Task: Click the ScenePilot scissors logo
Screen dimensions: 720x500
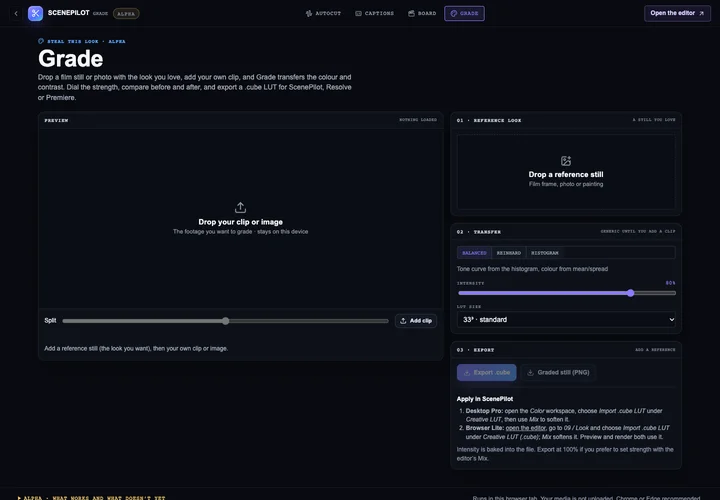Action: (35, 13)
